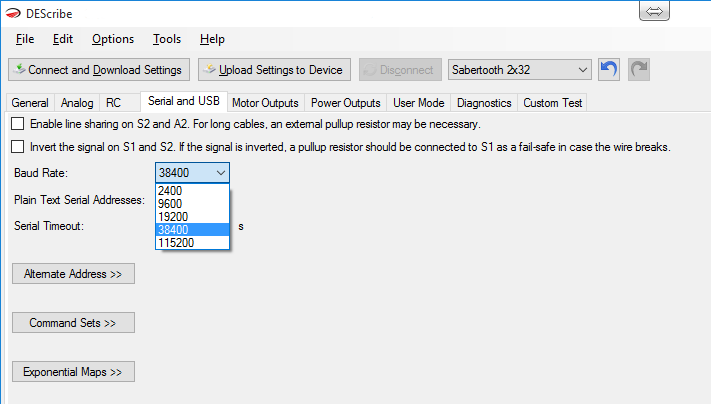Switch to the User Mode tab

[x=419, y=103]
